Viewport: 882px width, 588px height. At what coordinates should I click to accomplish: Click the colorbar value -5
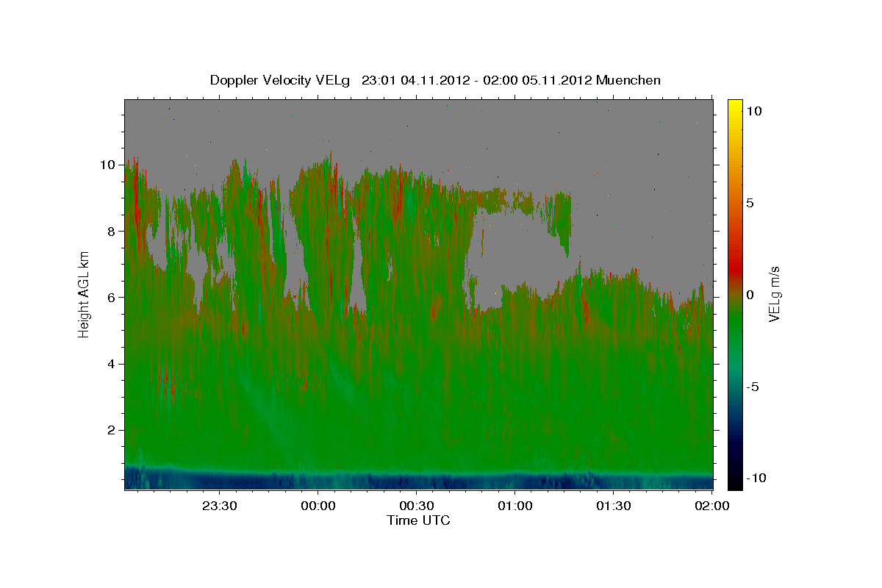[753, 387]
